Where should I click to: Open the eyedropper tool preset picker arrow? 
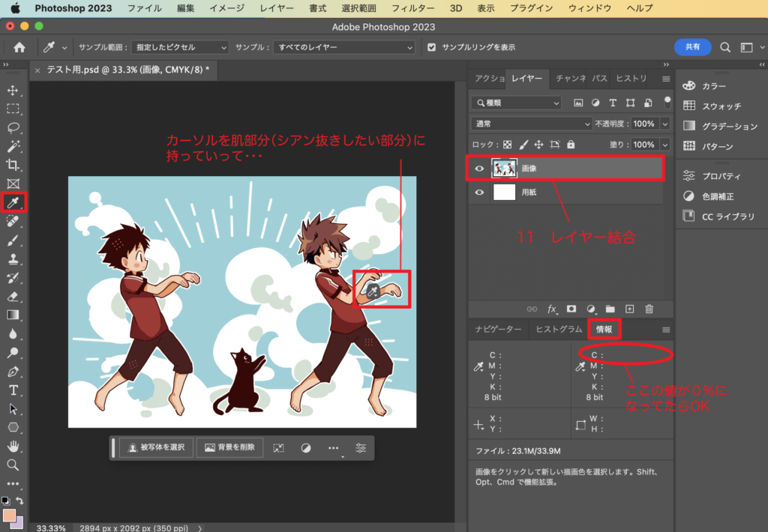[x=64, y=47]
